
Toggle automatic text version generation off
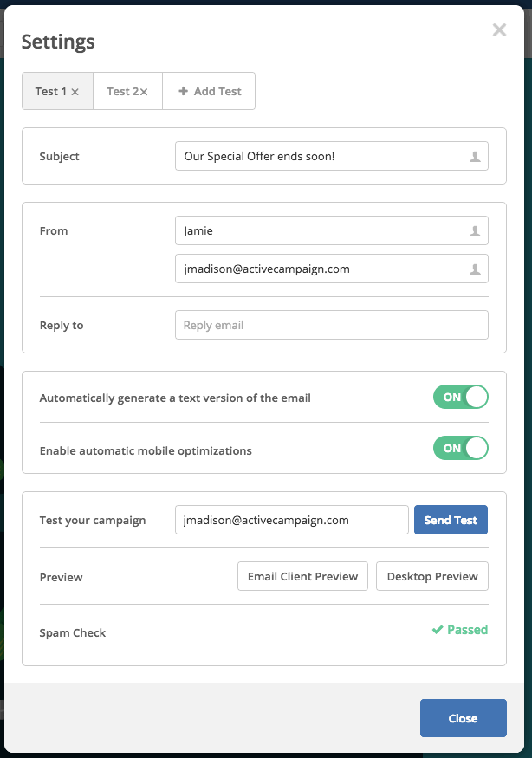coord(460,397)
